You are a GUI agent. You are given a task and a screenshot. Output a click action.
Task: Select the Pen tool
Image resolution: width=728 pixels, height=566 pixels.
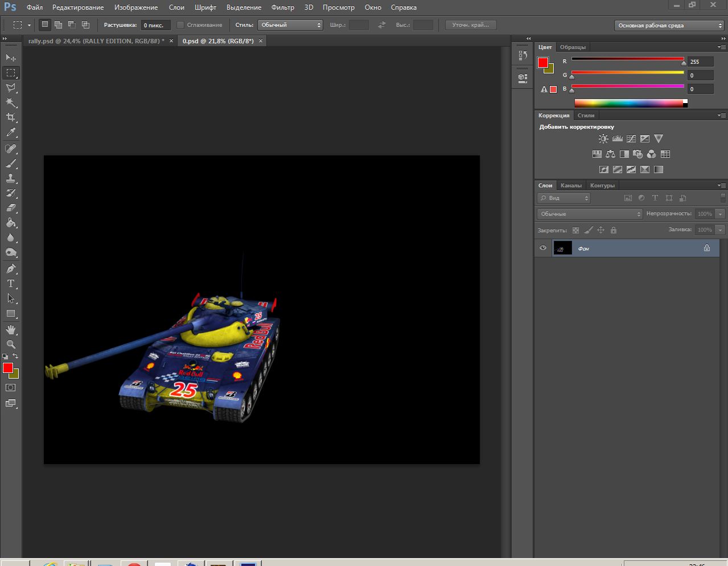click(x=11, y=269)
